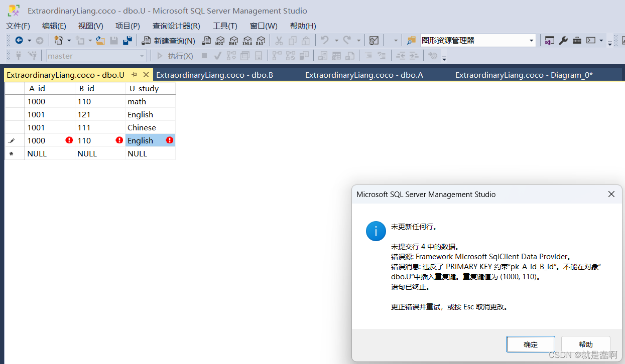Click the Command Window icon

(x=591, y=41)
